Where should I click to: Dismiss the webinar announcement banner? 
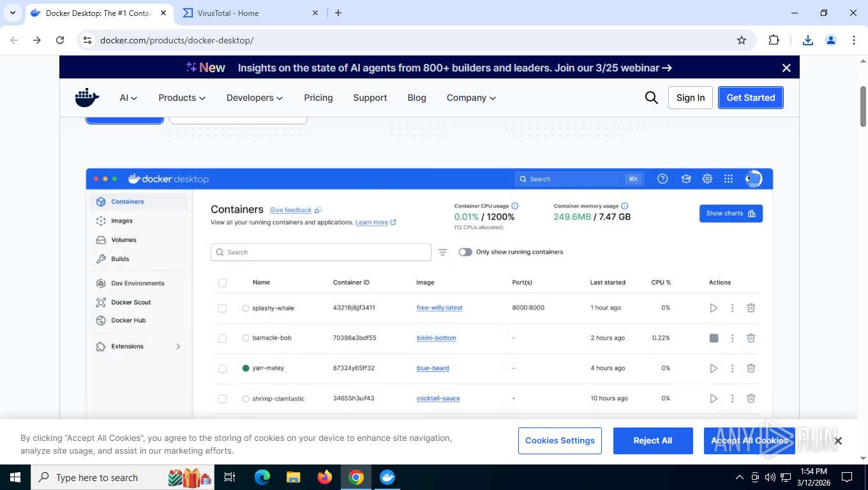[786, 68]
